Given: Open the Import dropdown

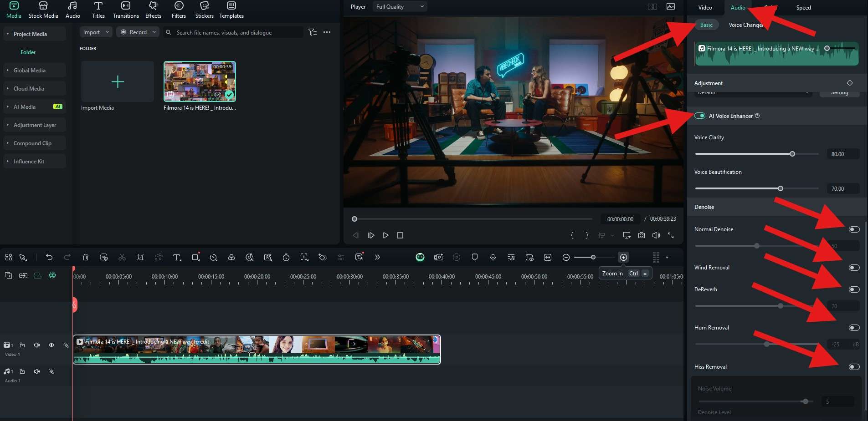Looking at the screenshot, I should 96,32.
